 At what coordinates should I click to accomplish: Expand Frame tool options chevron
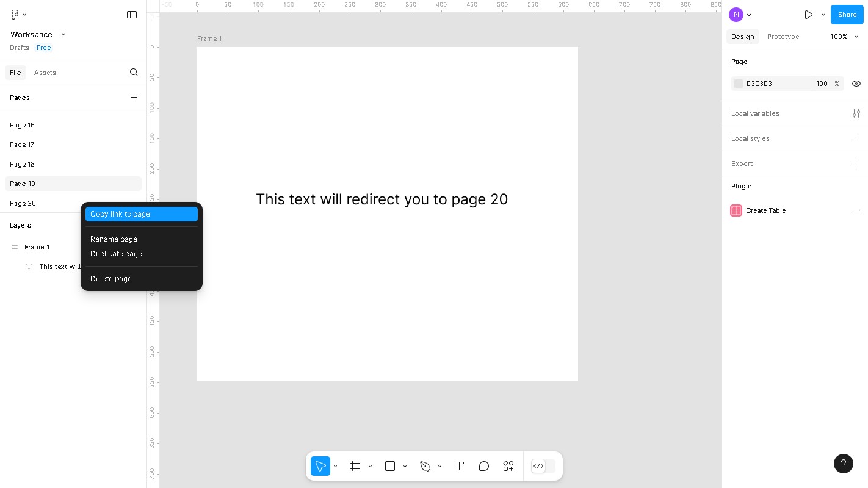coord(370,467)
